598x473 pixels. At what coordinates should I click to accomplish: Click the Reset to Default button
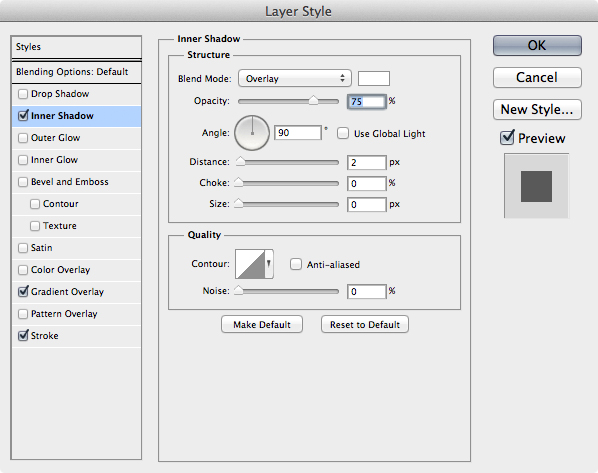[x=365, y=324]
